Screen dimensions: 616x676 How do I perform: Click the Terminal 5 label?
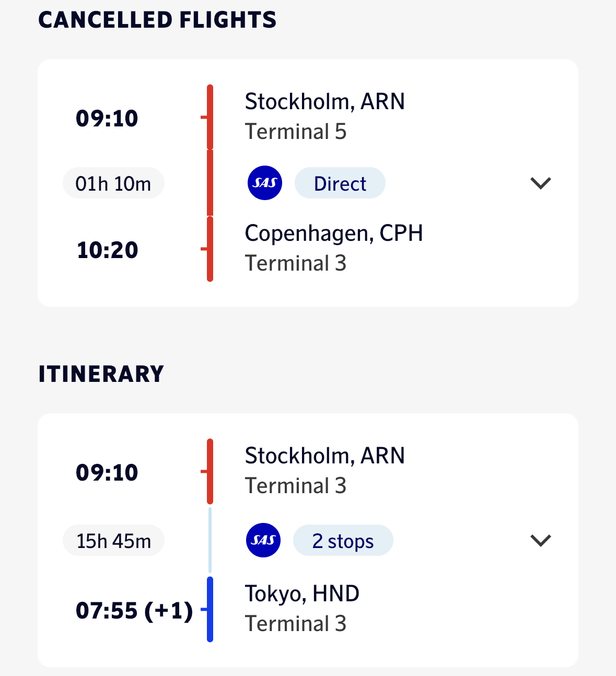tap(296, 132)
